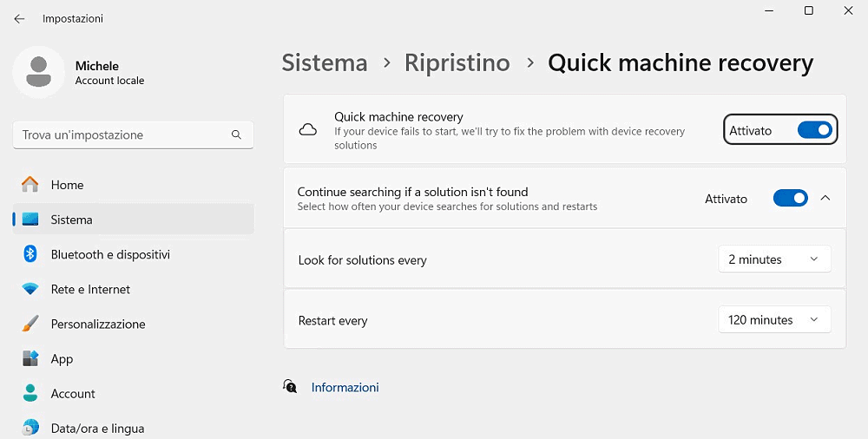The image size is (868, 439).
Task: Turn off Continue searching toggle
Action: pyautogui.click(x=790, y=199)
